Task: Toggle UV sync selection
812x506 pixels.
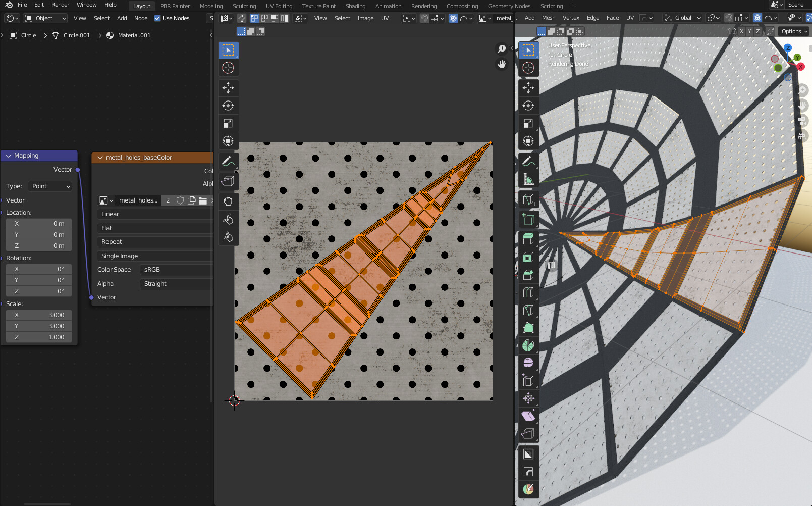Action: pos(242,18)
